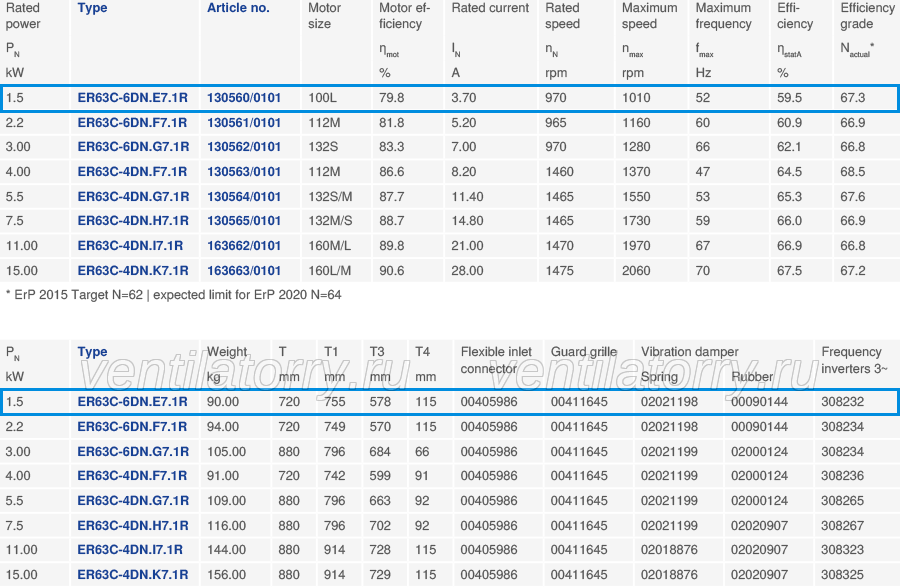Select motor size cell 132S/M
Viewport: 900px width, 588px height.
point(330,196)
